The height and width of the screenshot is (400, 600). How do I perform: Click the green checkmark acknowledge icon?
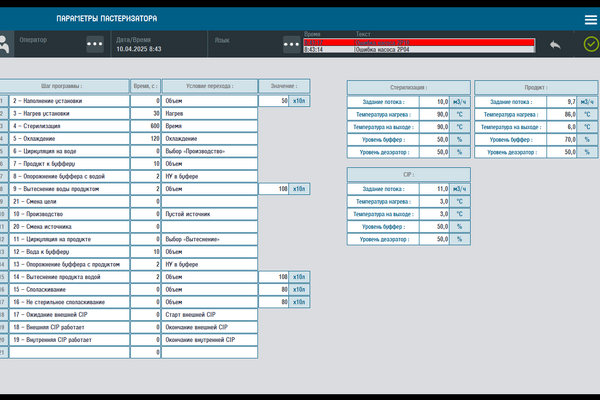tap(591, 44)
